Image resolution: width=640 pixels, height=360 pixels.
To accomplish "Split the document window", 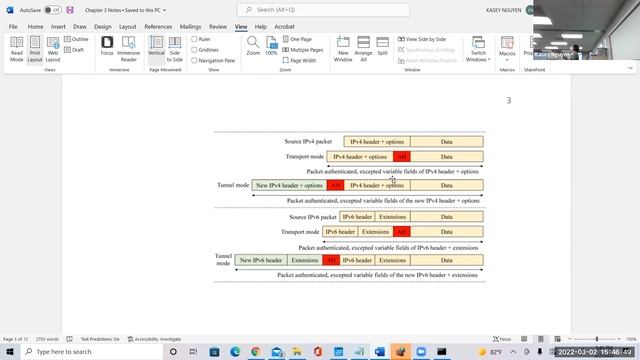I will click(382, 46).
